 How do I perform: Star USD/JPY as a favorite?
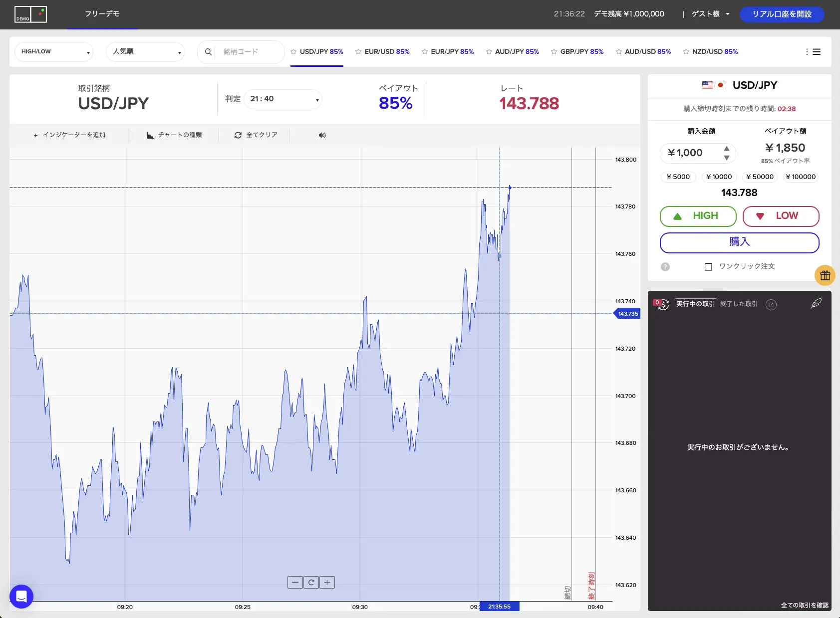tap(293, 52)
